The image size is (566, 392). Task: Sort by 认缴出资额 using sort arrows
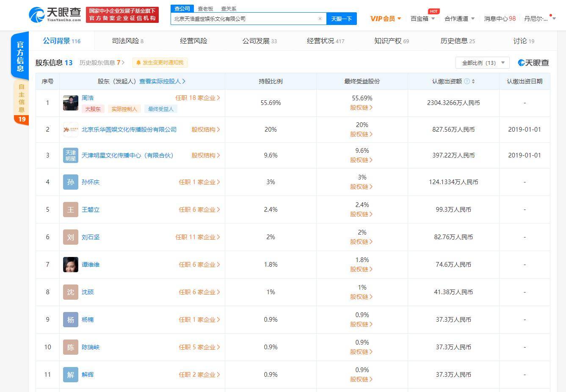(473, 81)
